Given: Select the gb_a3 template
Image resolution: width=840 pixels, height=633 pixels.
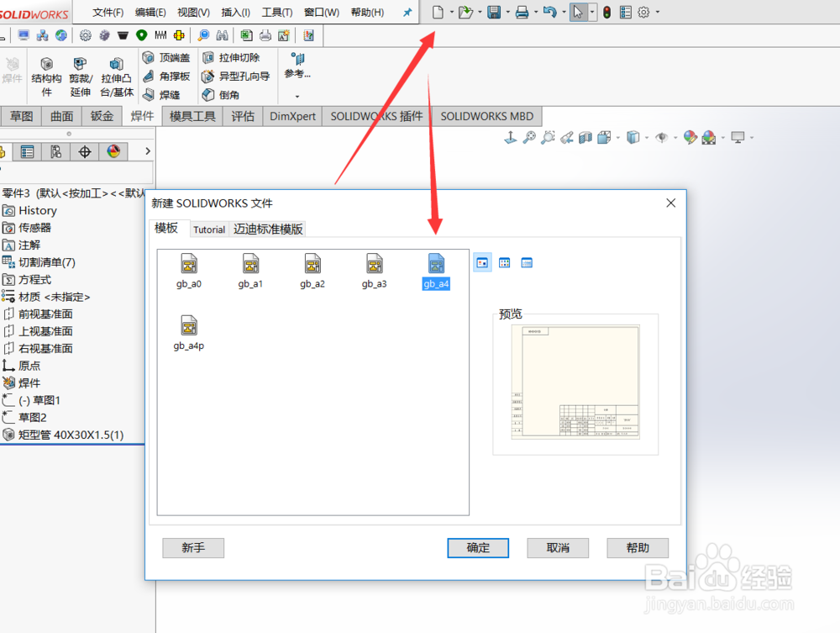Looking at the screenshot, I should 374,272.
